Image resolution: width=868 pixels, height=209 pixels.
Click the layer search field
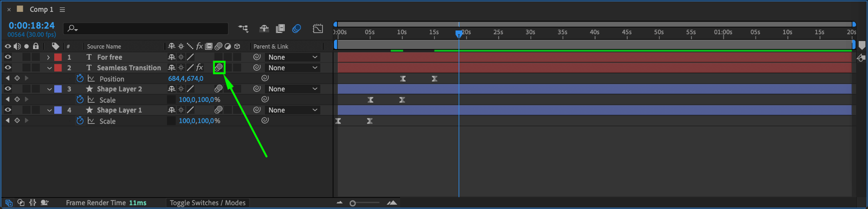point(146,28)
